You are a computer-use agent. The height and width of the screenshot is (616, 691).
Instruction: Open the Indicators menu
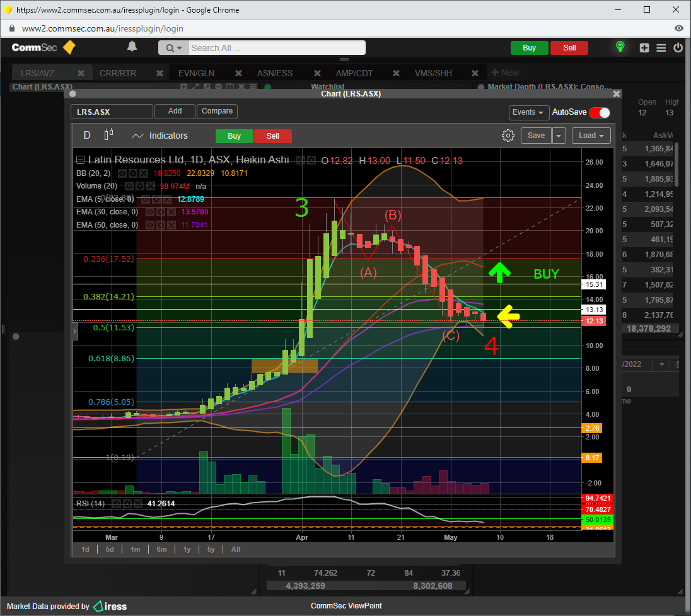point(160,136)
